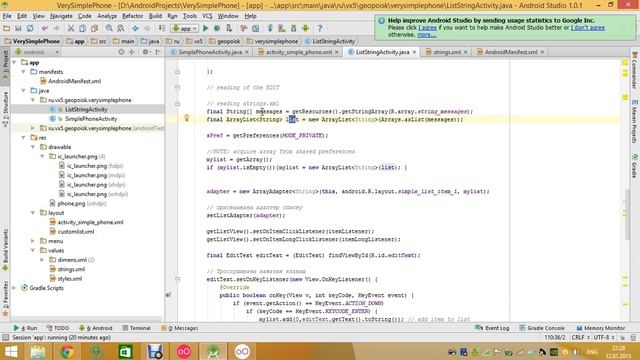Collapse the java folder

pyautogui.click(x=23, y=91)
